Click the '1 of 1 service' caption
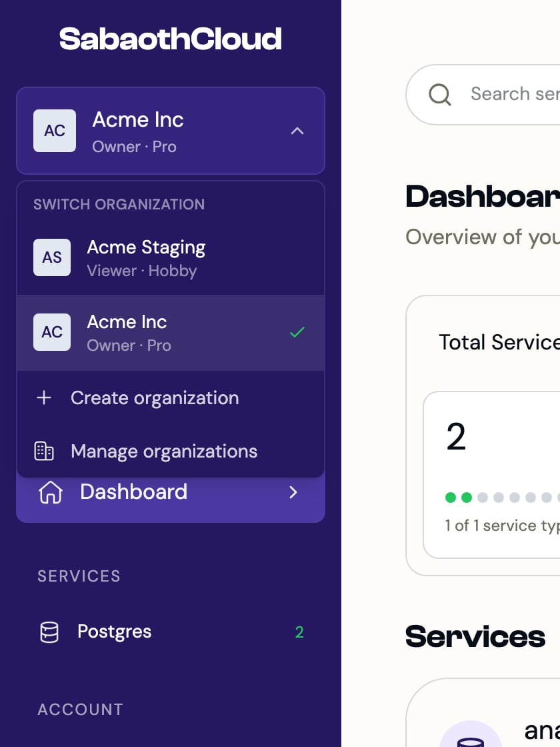 (502, 526)
